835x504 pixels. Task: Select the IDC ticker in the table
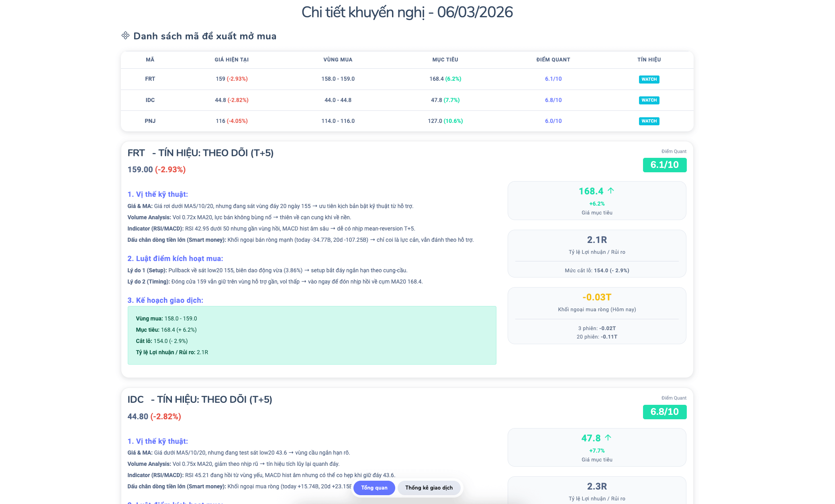tap(150, 100)
